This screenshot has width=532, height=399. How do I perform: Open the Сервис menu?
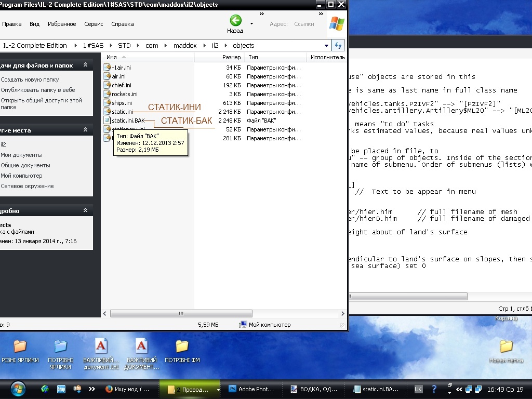pyautogui.click(x=94, y=24)
